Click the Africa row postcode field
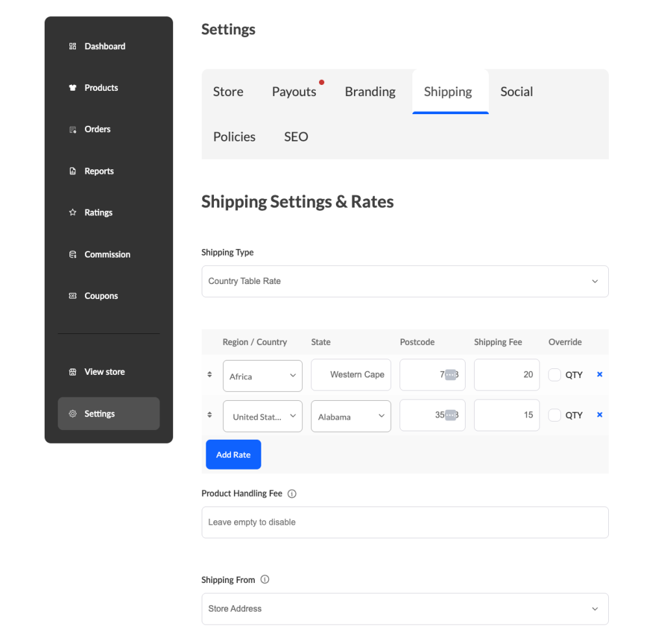The width and height of the screenshot is (664, 644). point(432,375)
